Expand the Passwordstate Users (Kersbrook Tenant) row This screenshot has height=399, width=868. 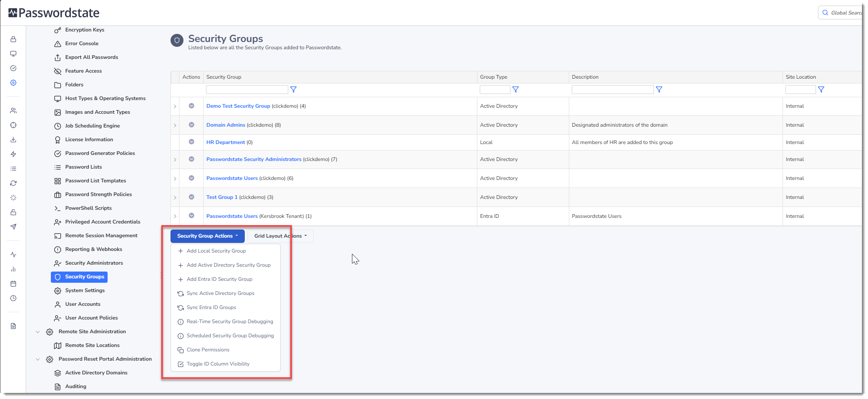click(175, 217)
